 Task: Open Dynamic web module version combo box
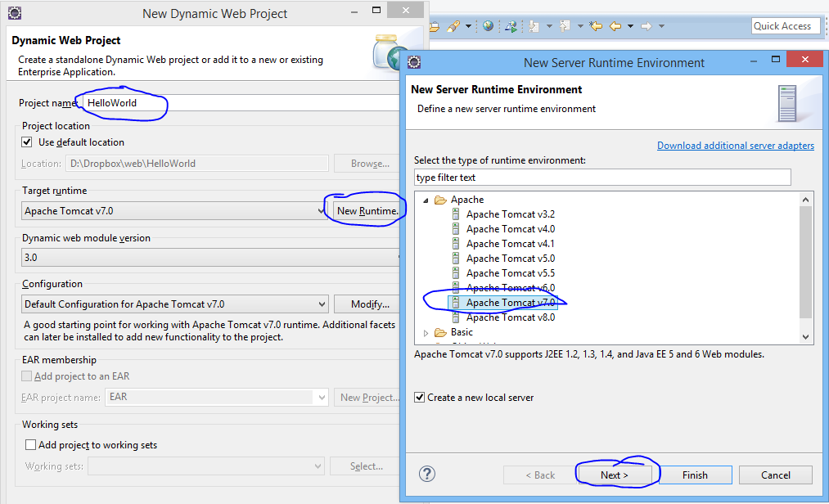210,258
